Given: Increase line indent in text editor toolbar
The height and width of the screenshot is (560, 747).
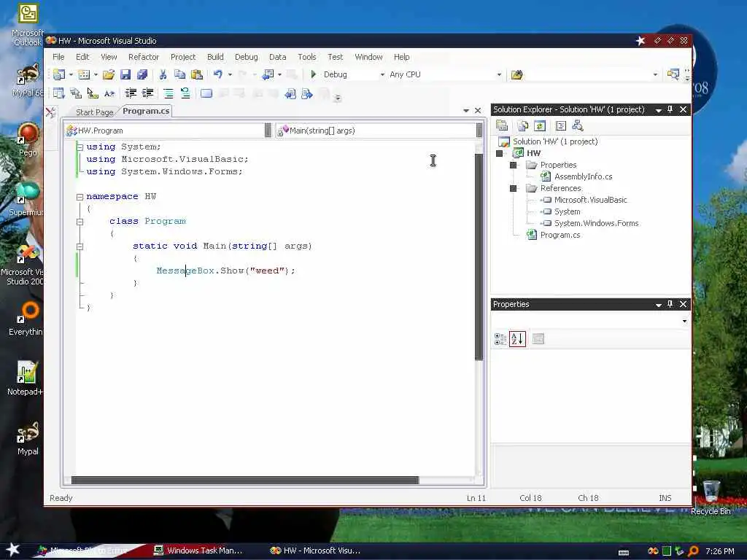Looking at the screenshot, I should coord(147,93).
